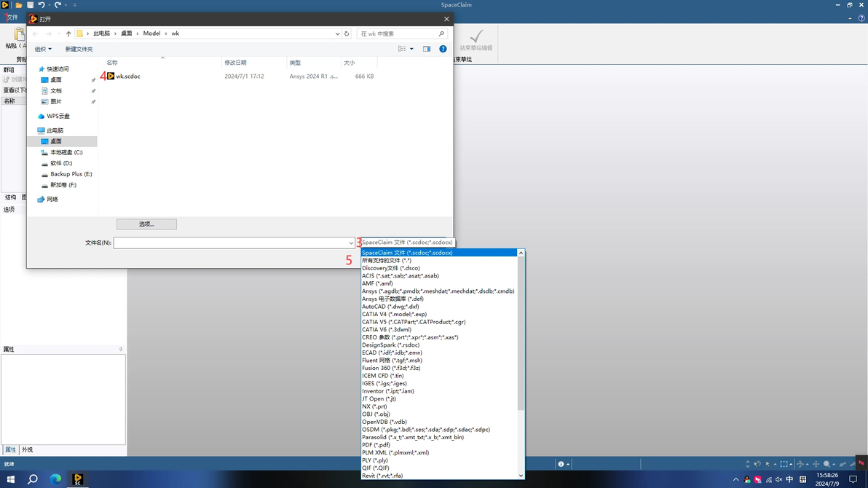Expand the address bar history dropdown
Screen dimensions: 868x488
tap(337, 34)
